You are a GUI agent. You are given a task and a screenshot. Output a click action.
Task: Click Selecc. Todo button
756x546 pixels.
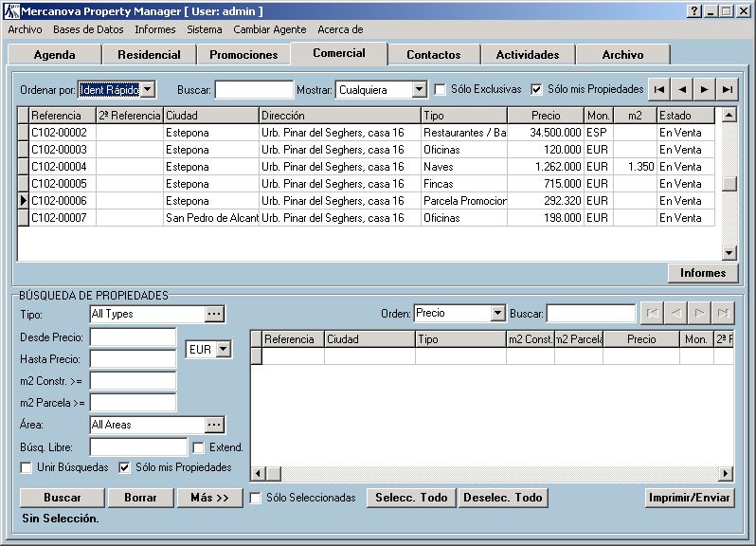pyautogui.click(x=411, y=498)
